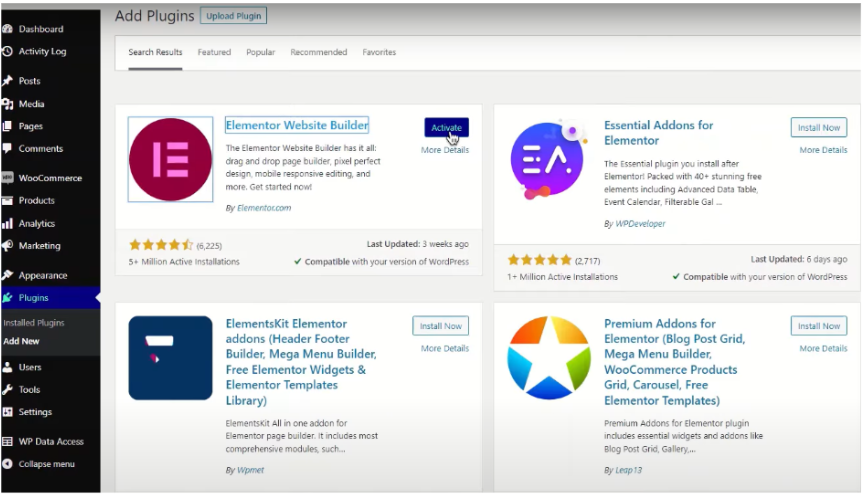Click the Comments bubble icon

coord(7,148)
